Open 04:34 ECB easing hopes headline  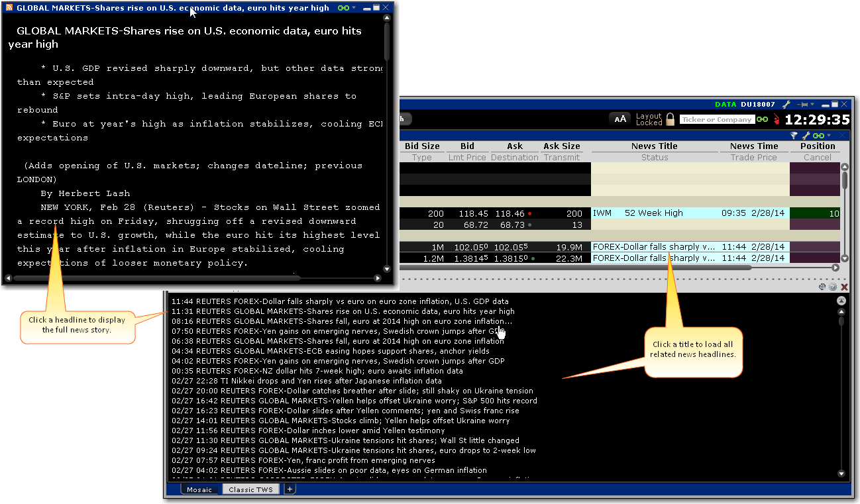331,351
